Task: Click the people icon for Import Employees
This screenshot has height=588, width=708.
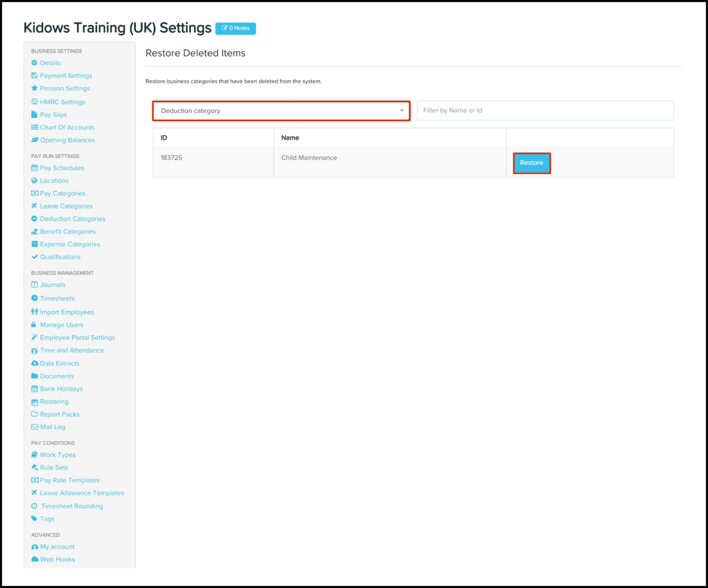Action: tap(34, 312)
